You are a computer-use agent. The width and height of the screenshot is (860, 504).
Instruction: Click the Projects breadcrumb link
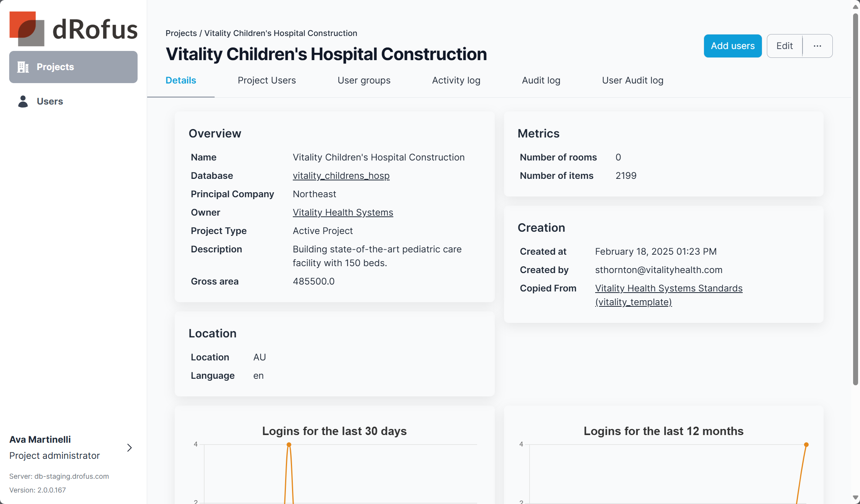pos(181,33)
